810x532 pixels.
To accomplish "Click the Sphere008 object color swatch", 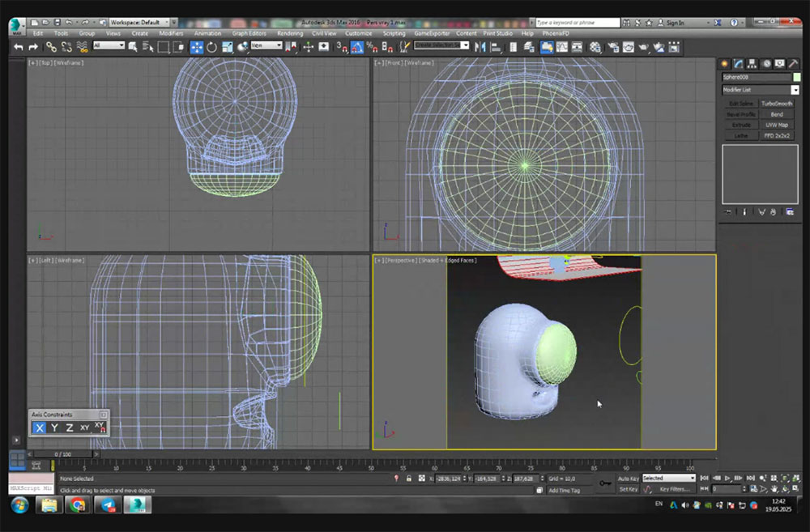I will point(796,77).
